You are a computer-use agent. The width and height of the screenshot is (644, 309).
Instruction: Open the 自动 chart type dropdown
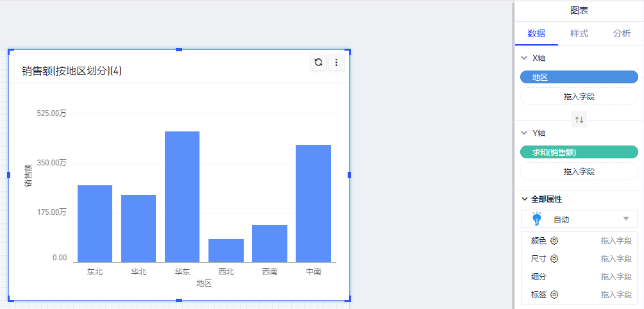pos(625,219)
